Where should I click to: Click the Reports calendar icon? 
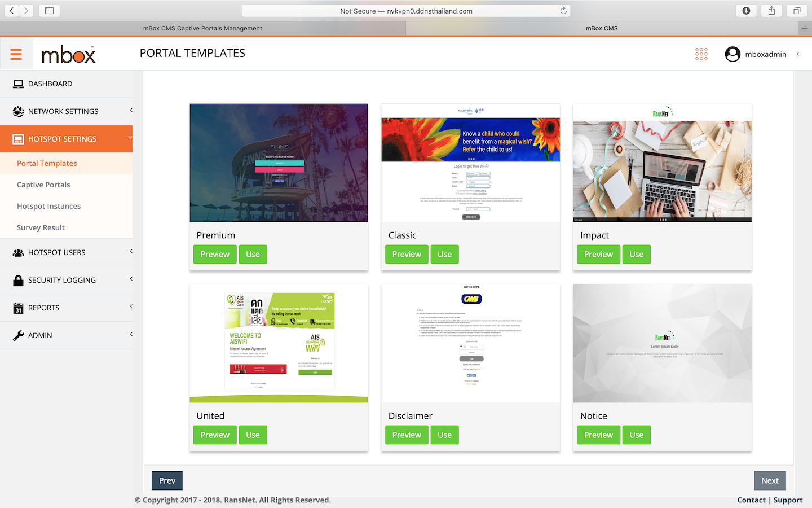[19, 308]
